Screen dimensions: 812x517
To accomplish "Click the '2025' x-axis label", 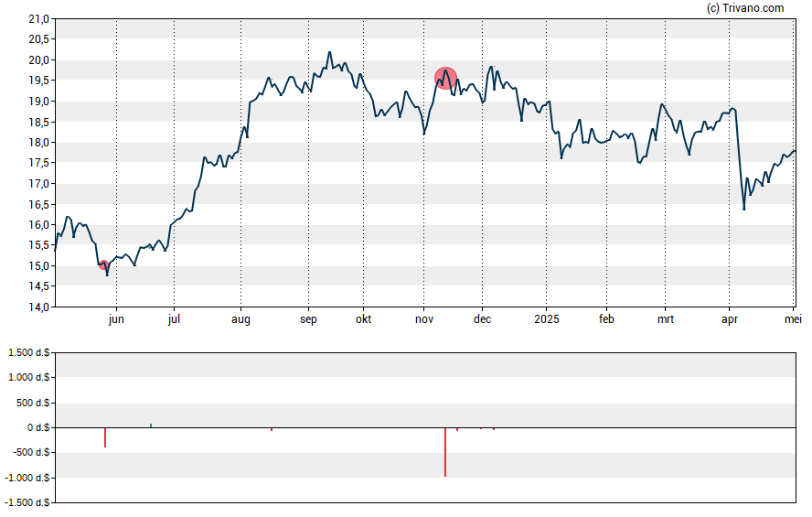I will coord(546,319).
